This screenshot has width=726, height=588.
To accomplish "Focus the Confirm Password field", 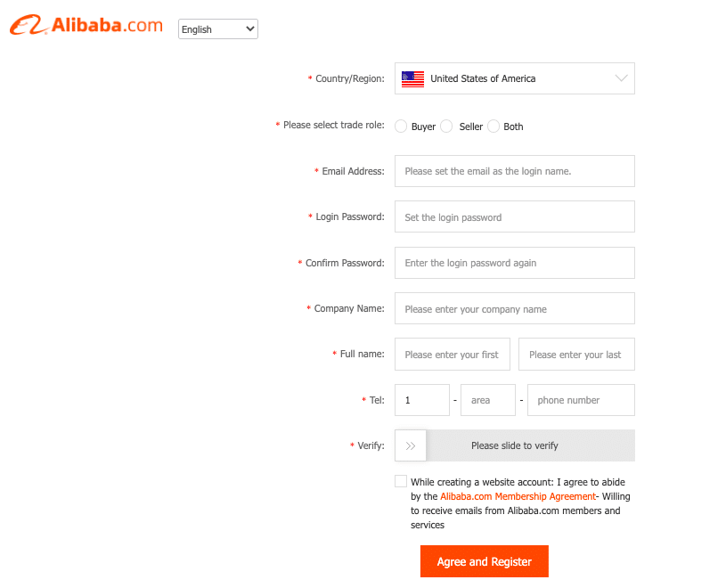I will click(x=514, y=263).
